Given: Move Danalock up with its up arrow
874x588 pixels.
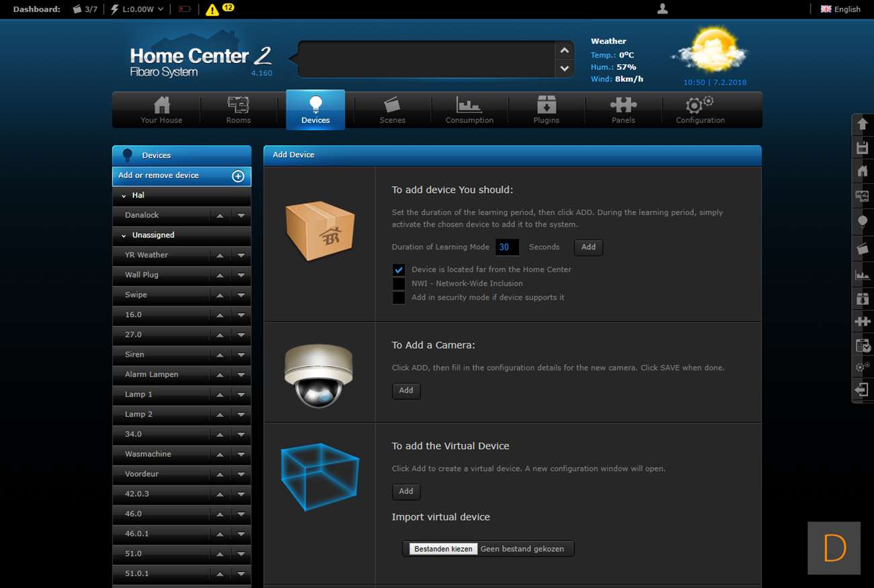Looking at the screenshot, I should 220,216.
